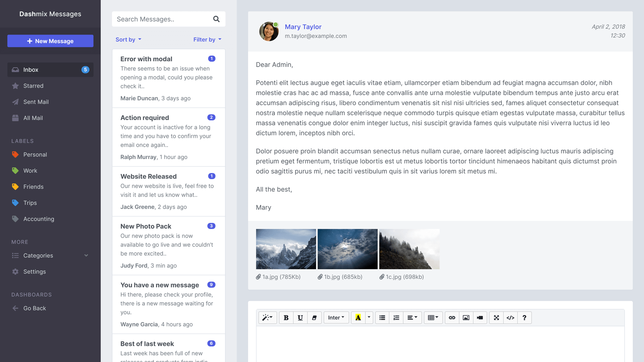644x362 pixels.
Task: Click the eraser remove-formatting icon
Action: [314, 318]
